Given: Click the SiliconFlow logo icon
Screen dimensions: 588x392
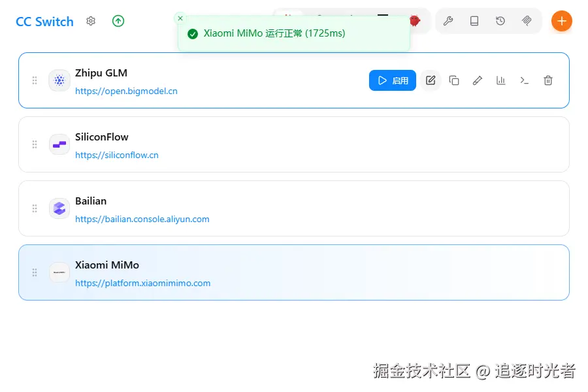Looking at the screenshot, I should click(x=59, y=144).
